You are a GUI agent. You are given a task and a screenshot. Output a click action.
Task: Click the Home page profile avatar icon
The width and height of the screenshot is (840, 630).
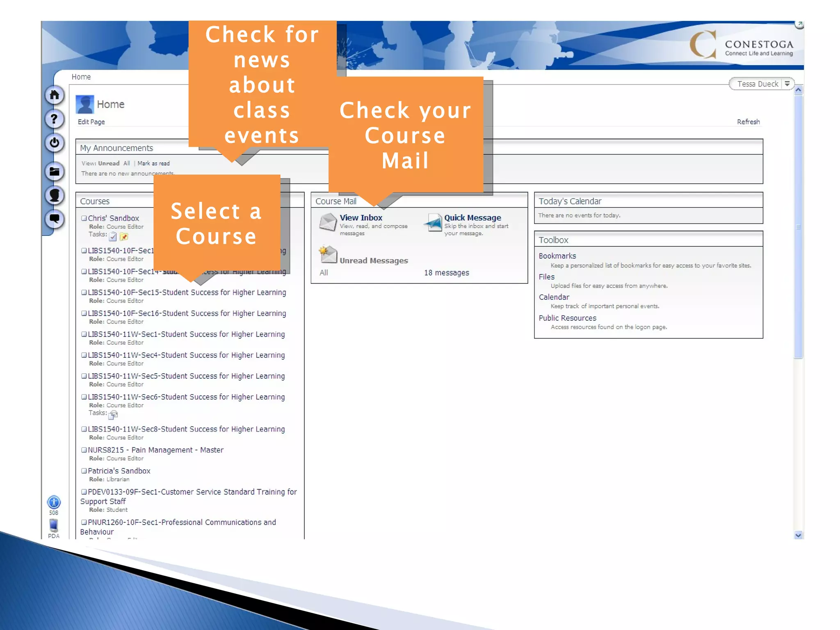(x=85, y=104)
